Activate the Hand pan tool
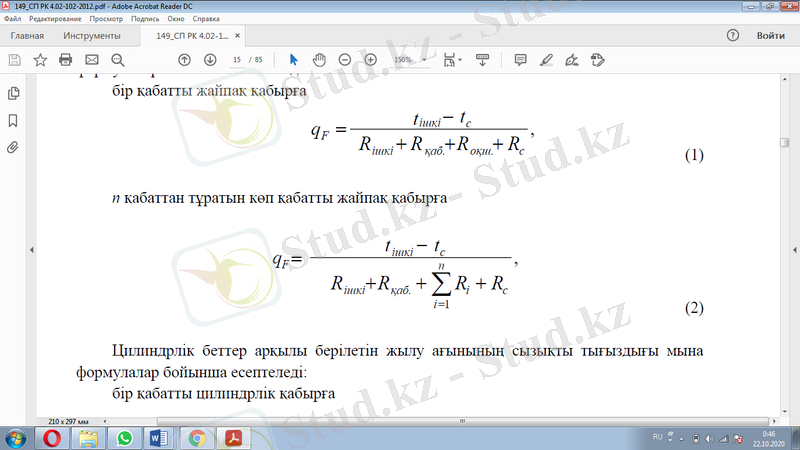The image size is (800, 450). [x=319, y=60]
